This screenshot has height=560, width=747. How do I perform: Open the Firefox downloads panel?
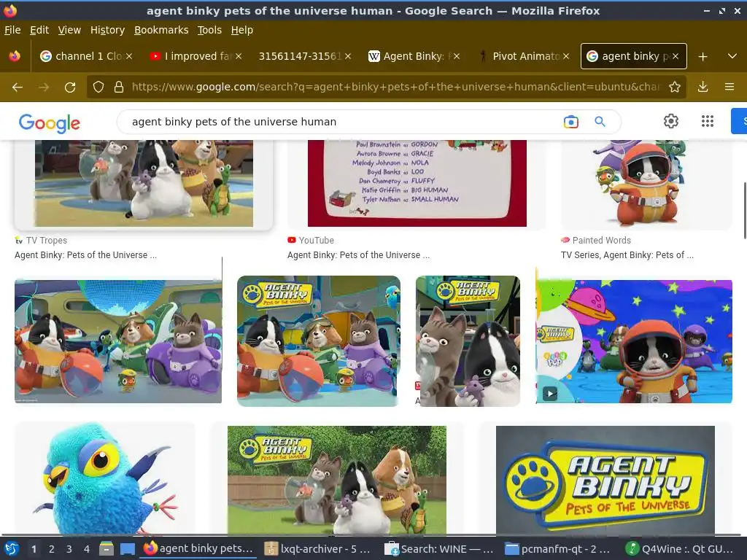tap(703, 87)
